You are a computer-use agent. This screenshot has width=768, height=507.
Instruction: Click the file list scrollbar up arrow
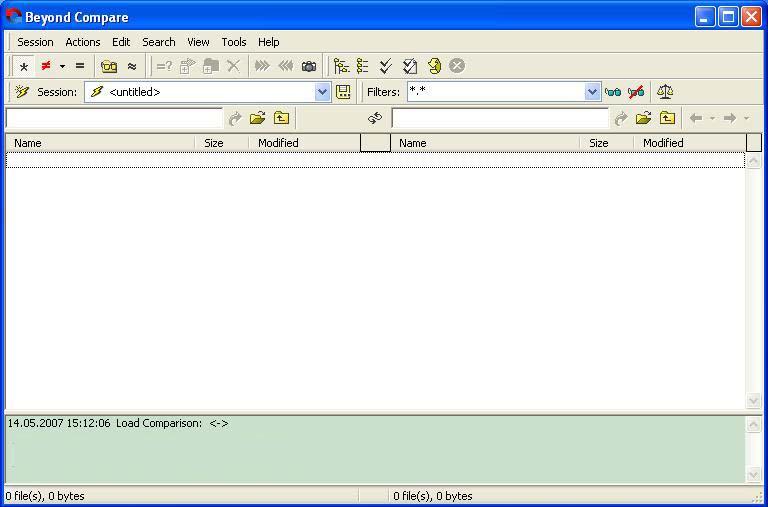coord(754,161)
